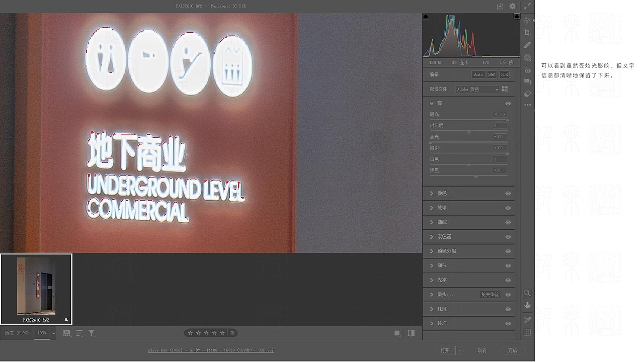Image resolution: width=644 pixels, height=362 pixels.
Task: Collapse the 亮 panel chevron
Action: point(432,103)
